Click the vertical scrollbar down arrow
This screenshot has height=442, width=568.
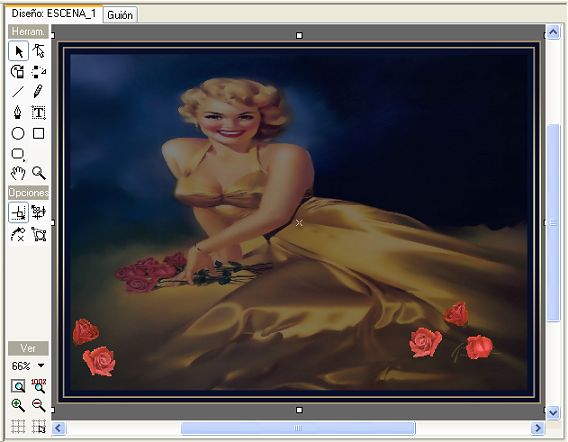coord(553,412)
